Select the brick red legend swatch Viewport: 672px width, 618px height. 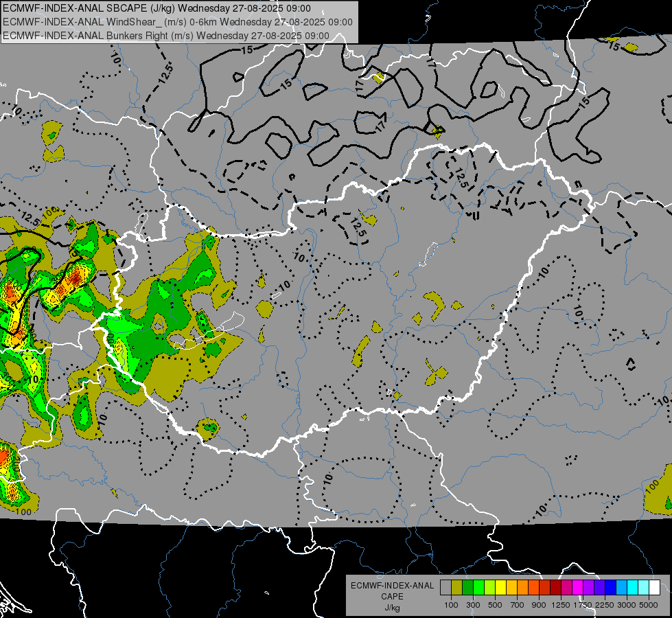[x=545, y=588]
